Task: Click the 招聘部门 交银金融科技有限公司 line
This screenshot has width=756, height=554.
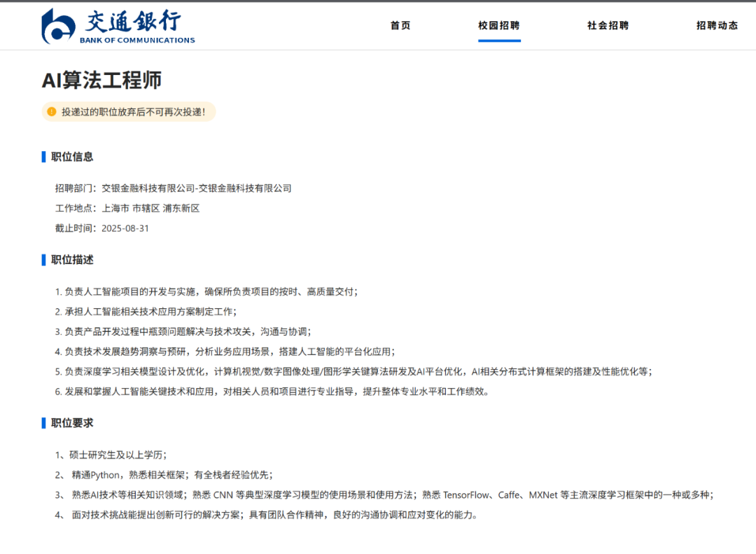Action: click(173, 188)
